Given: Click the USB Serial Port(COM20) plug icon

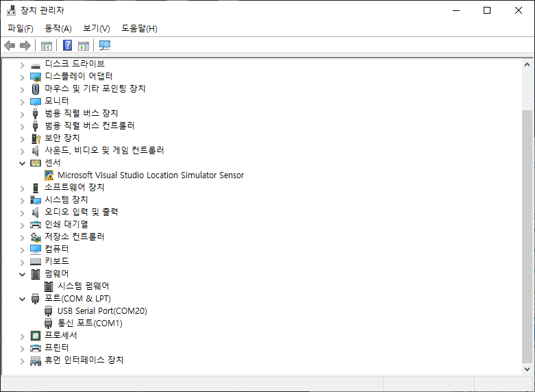Looking at the screenshot, I should coord(49,310).
